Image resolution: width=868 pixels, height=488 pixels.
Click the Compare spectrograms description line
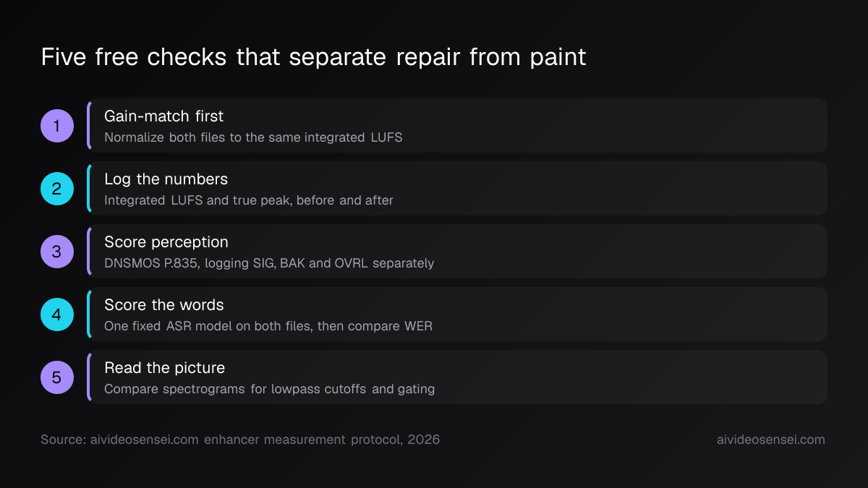[270, 389]
